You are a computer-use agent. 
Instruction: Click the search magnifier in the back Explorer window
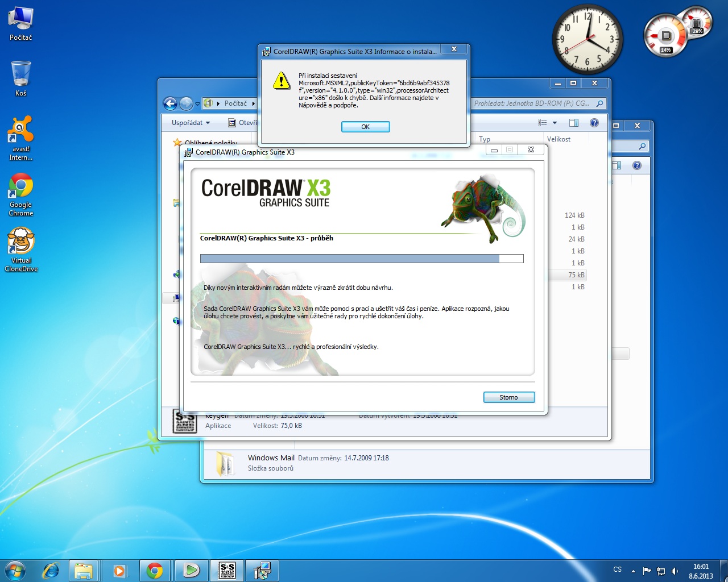click(642, 146)
